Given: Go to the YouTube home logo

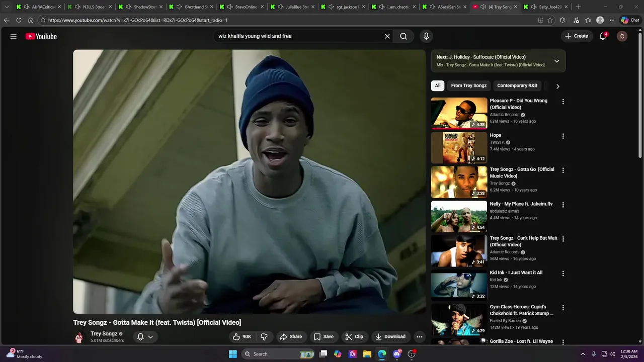Looking at the screenshot, I should [41, 36].
